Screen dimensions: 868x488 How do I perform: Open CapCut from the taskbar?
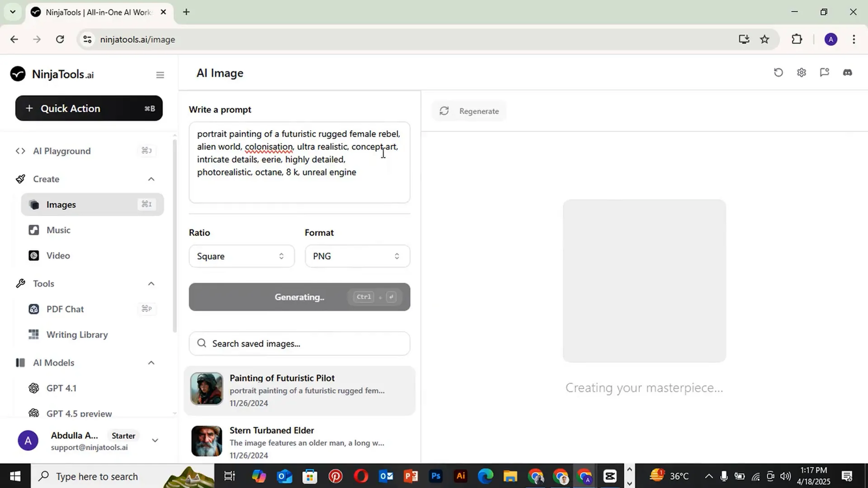click(610, 477)
